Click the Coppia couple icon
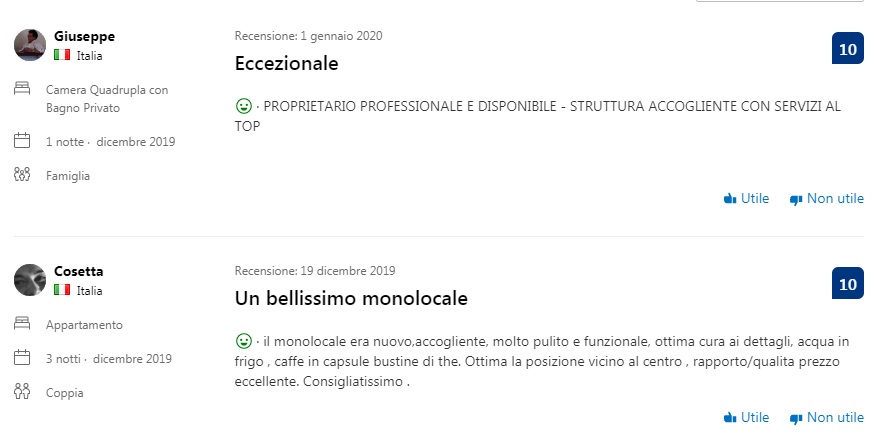The image size is (875, 443). [22, 391]
